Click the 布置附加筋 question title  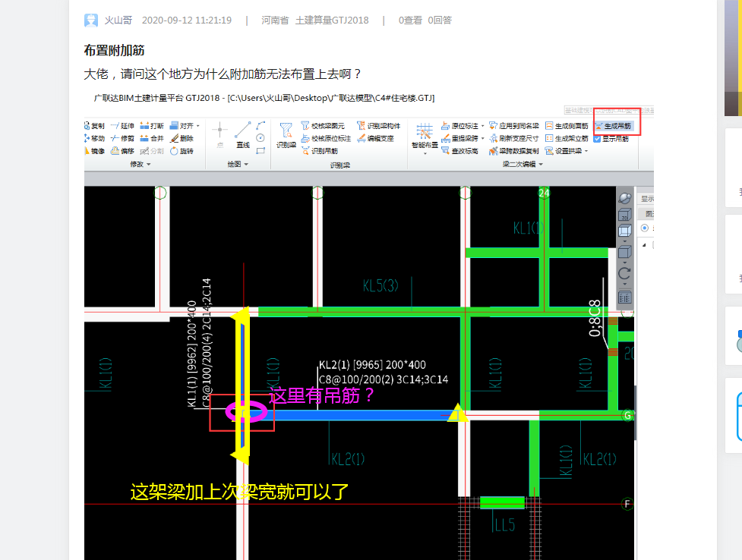click(x=114, y=50)
